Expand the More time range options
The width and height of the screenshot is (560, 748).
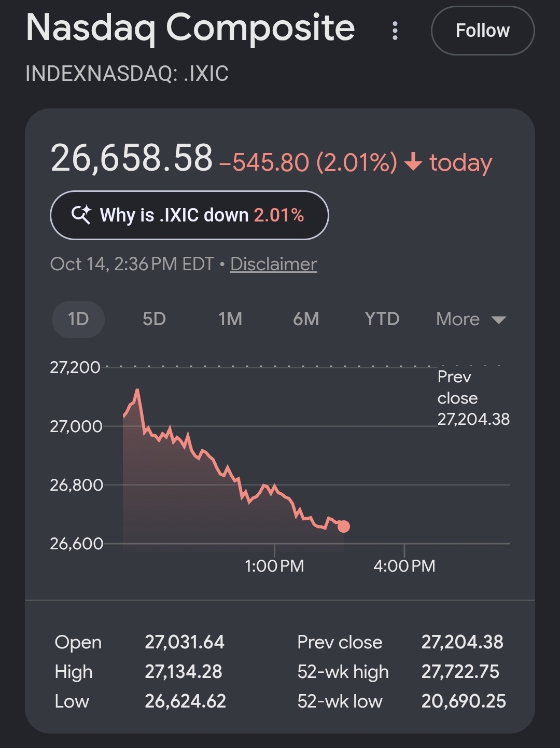click(x=471, y=319)
